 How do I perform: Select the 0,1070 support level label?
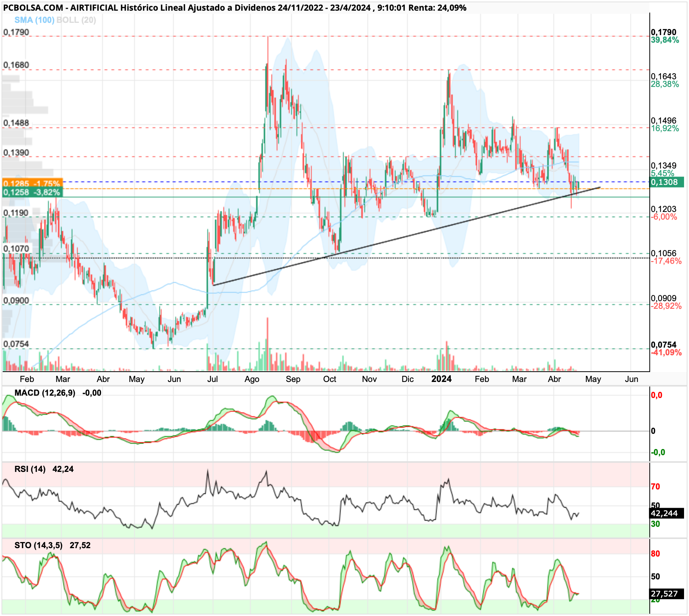(16, 249)
